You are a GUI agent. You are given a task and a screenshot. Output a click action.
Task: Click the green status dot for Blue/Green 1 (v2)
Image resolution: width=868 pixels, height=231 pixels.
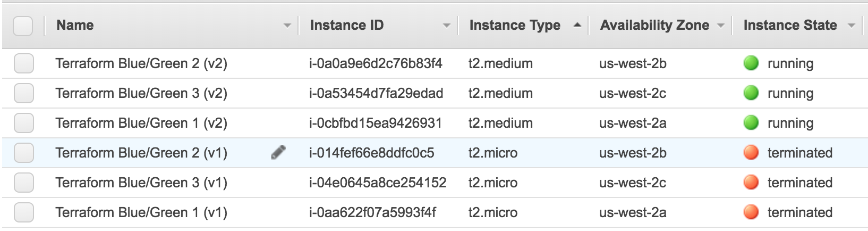[751, 123]
